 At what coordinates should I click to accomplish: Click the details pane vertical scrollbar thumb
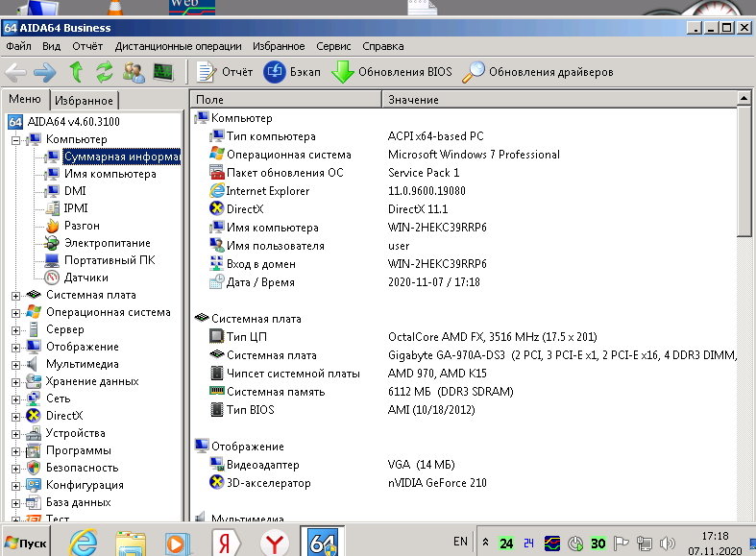pos(744,172)
